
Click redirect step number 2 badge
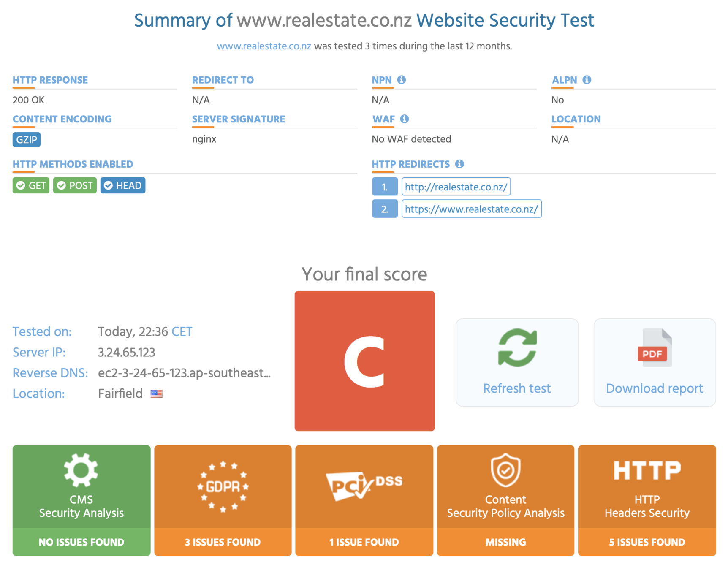tap(385, 209)
